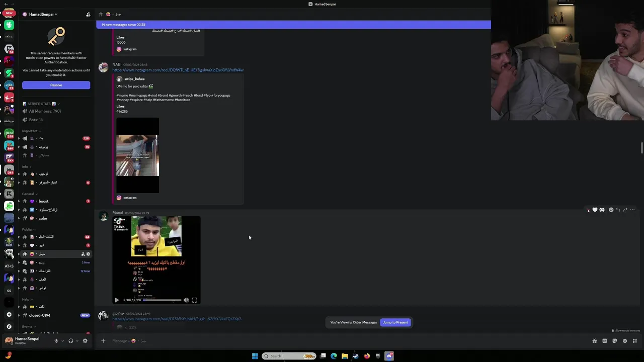The height and width of the screenshot is (362, 644).
Task: Collapse the Help category
Action: [27, 299]
